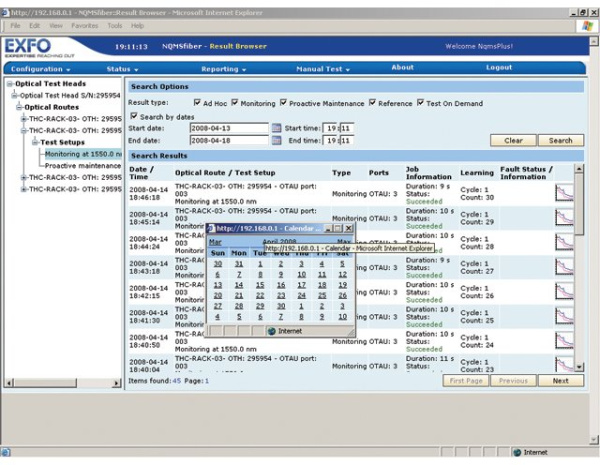Go to the Next results page
The image size is (600, 465).
561,381
